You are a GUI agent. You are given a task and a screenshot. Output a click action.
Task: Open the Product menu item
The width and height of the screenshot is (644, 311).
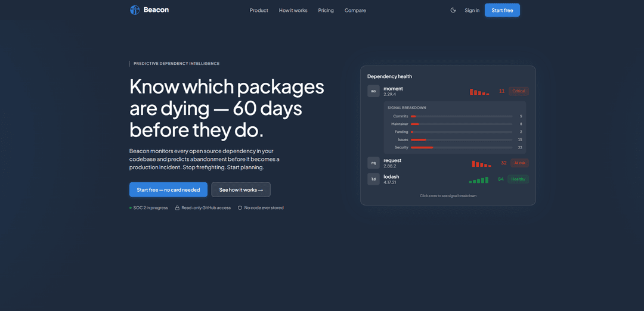[x=259, y=10]
